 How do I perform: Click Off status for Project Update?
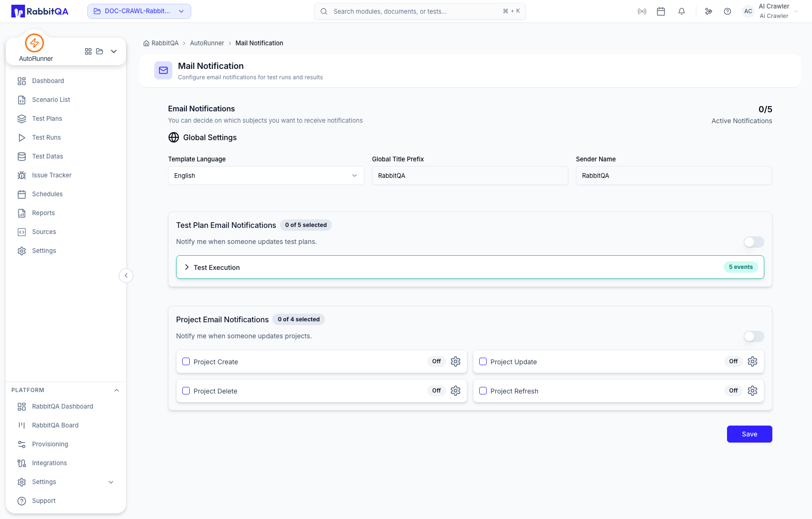(734, 361)
